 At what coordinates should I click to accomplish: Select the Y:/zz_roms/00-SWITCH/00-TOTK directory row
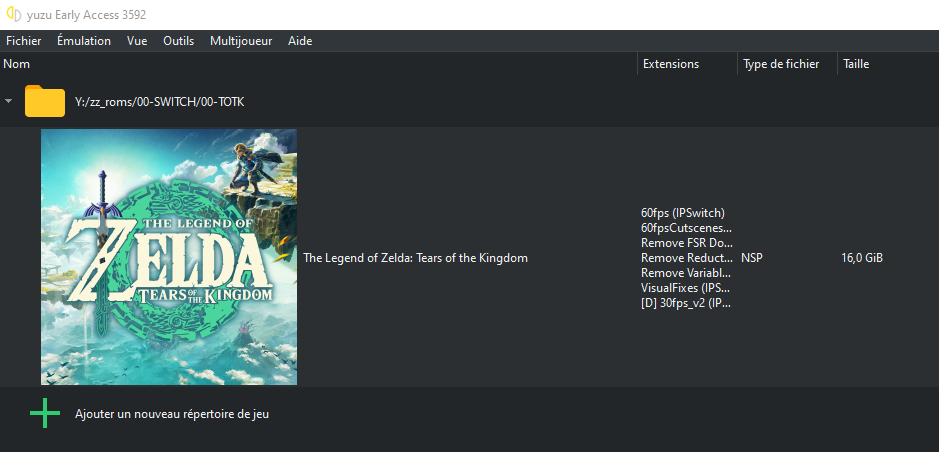[x=160, y=102]
